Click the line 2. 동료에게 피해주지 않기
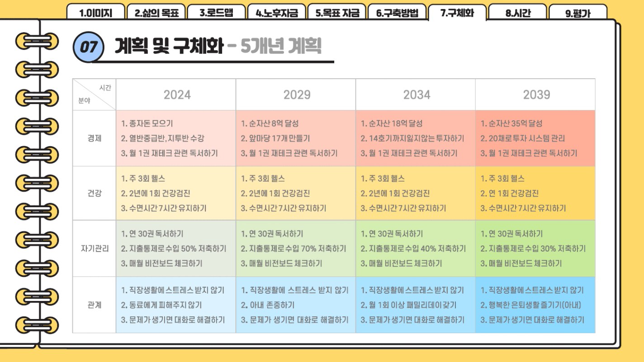This screenshot has width=644, height=362. [x=161, y=305]
